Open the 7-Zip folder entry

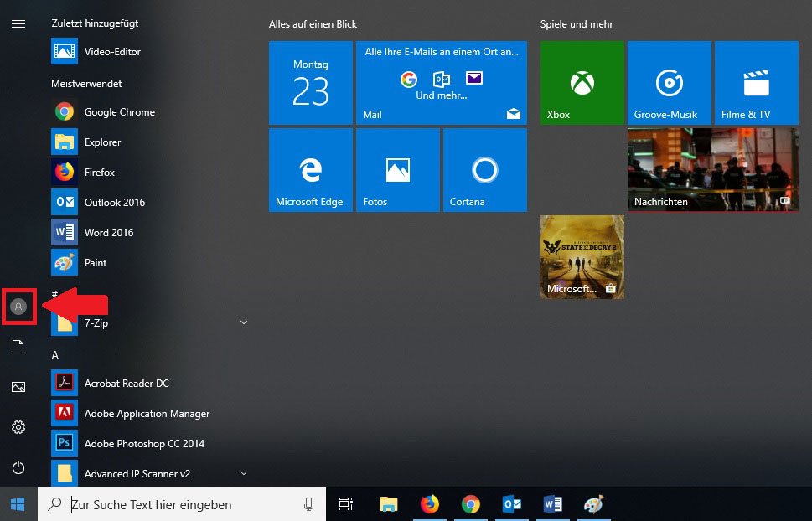point(150,322)
